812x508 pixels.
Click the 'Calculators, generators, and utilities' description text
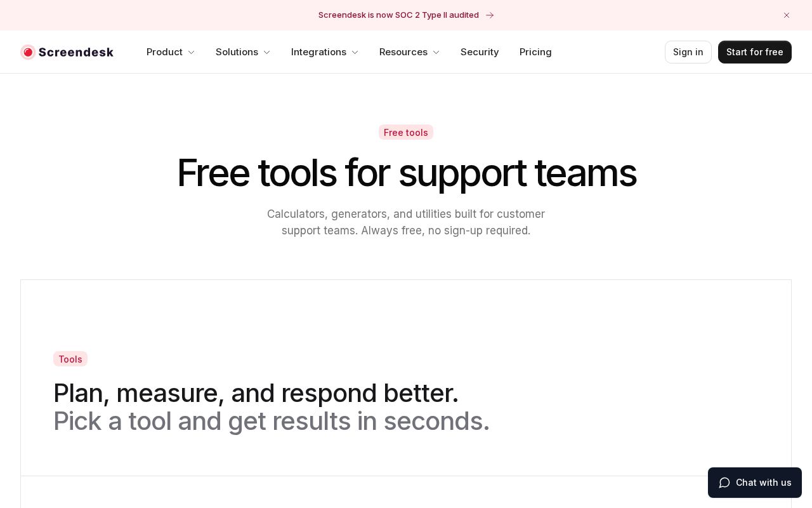coord(406,222)
